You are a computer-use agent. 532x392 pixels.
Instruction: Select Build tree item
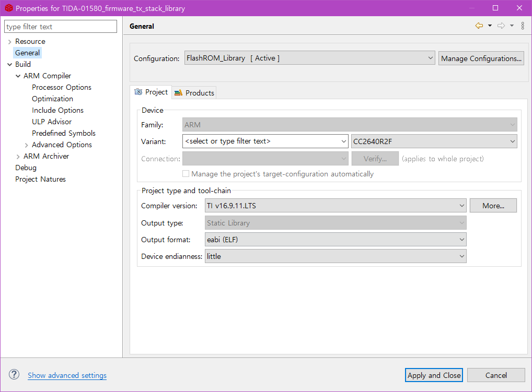22,64
